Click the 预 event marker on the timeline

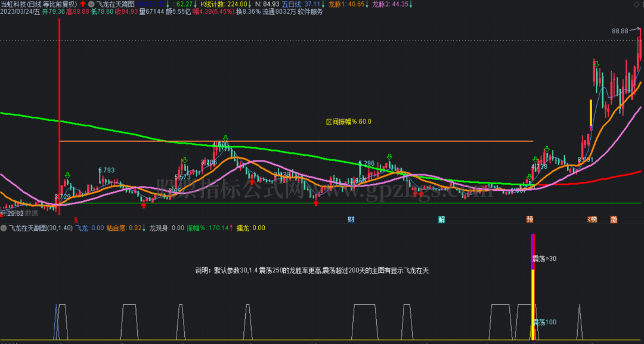530,219
